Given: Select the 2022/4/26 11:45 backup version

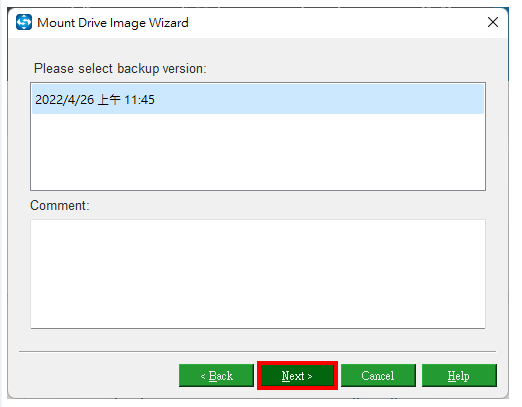Looking at the screenshot, I should 258,99.
